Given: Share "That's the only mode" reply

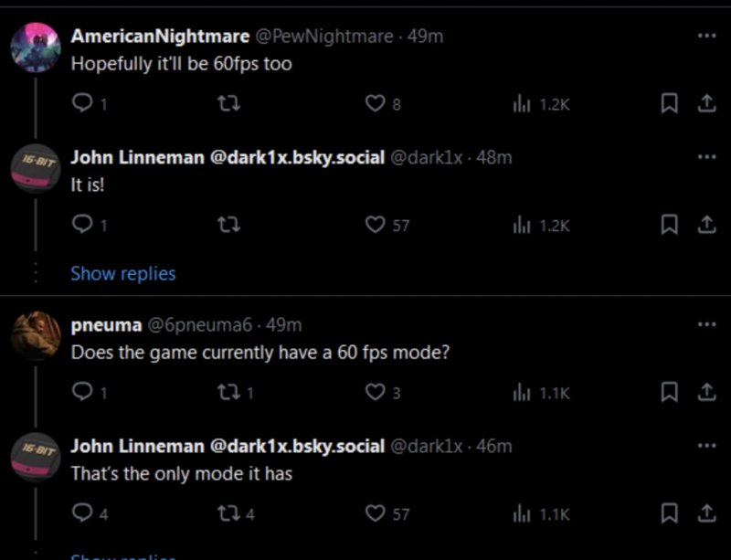Looking at the screenshot, I should point(705,513).
